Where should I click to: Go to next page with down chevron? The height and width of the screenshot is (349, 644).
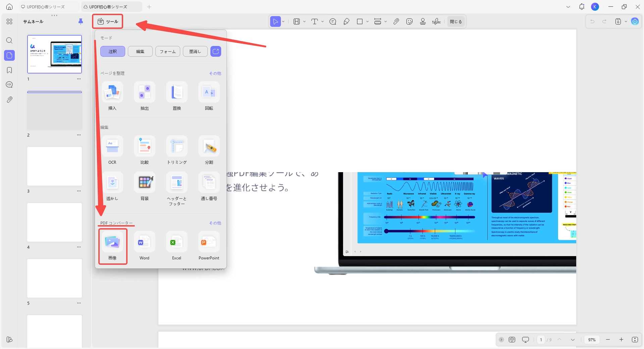(x=573, y=340)
